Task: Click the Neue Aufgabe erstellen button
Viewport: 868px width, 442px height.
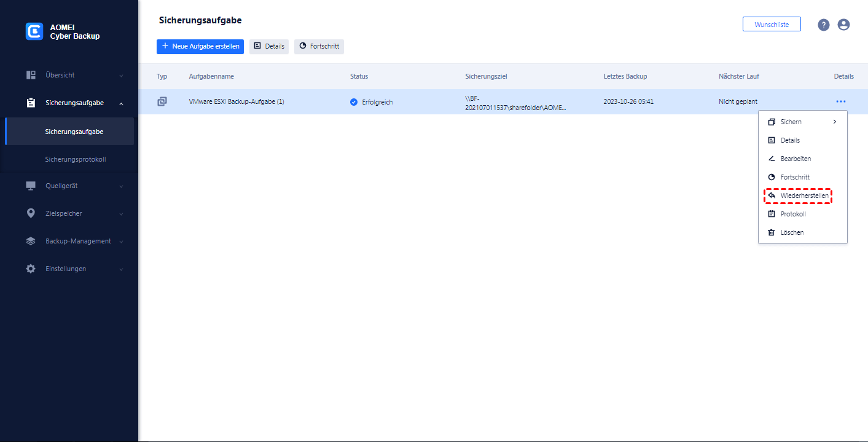Action: tap(200, 46)
